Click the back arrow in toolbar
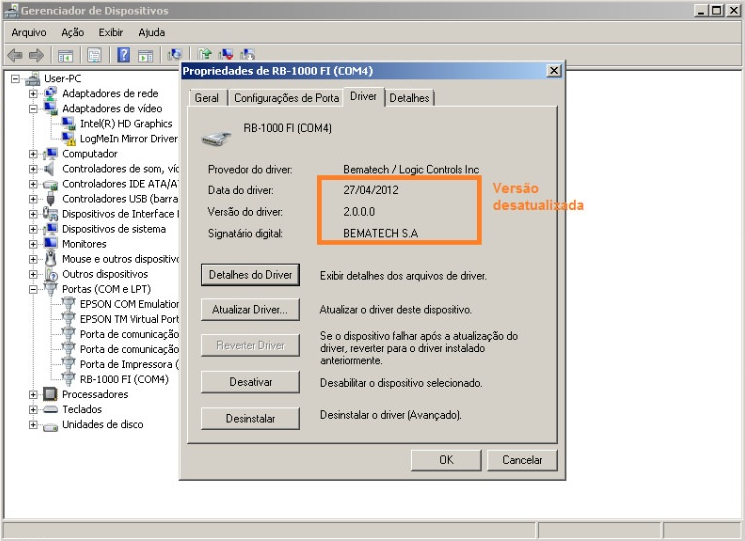Image resolution: width=745 pixels, height=541 pixels. [15, 55]
